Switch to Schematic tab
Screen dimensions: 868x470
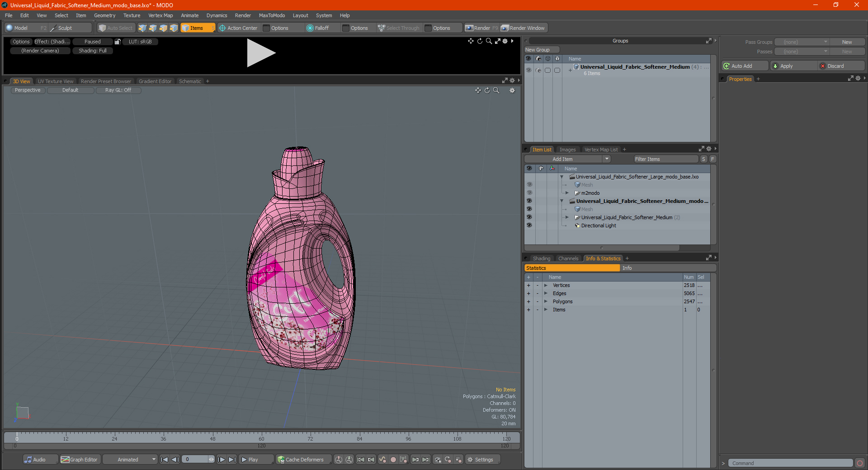(189, 81)
